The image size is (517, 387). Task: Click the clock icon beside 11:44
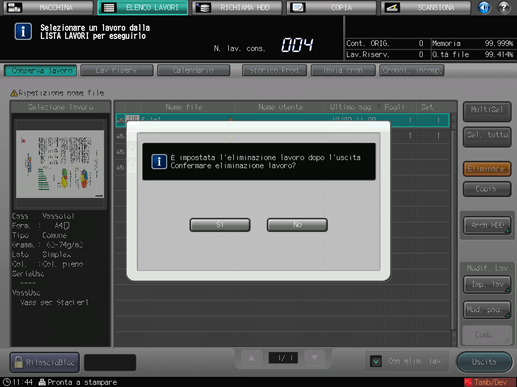click(x=7, y=382)
